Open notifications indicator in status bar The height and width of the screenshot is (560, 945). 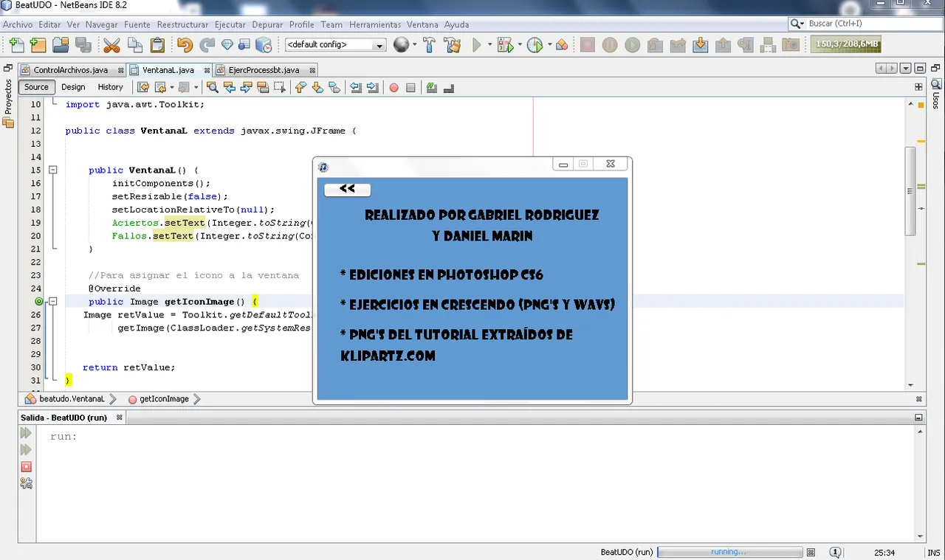(x=835, y=552)
